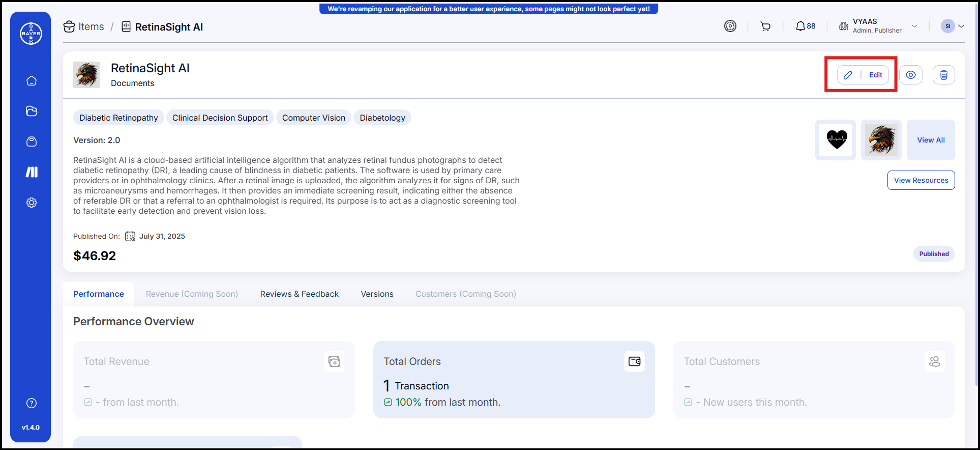The image size is (980, 450).
Task: Click the Performance Overview heading
Action: click(134, 321)
